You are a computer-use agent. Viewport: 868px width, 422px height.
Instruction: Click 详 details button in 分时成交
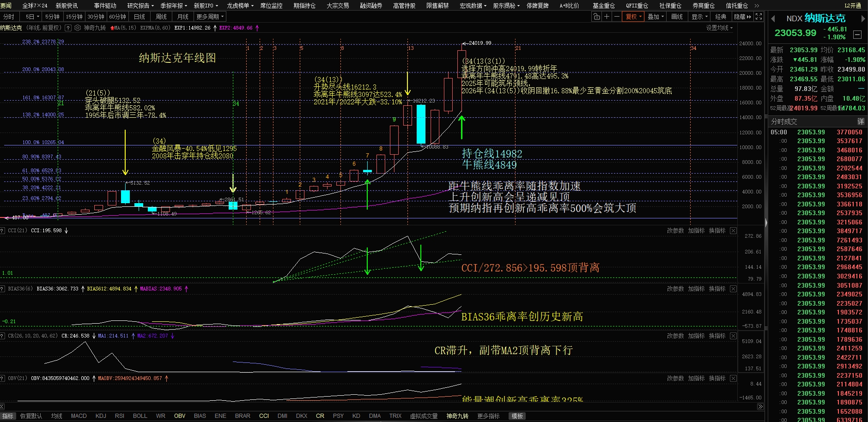[861, 121]
